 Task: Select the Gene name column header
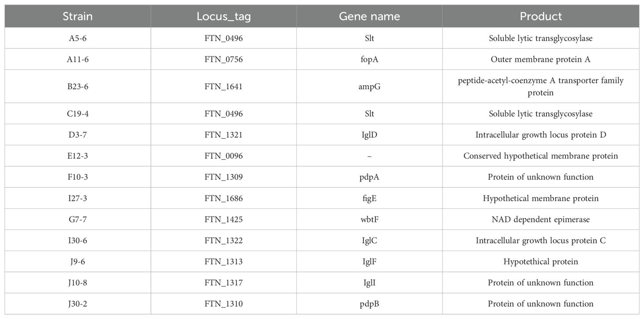click(369, 17)
